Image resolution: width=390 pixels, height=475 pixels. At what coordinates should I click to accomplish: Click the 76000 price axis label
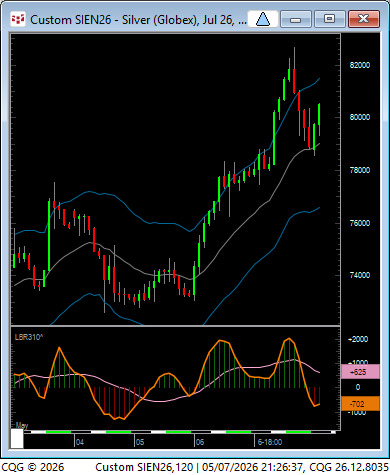[x=360, y=223]
